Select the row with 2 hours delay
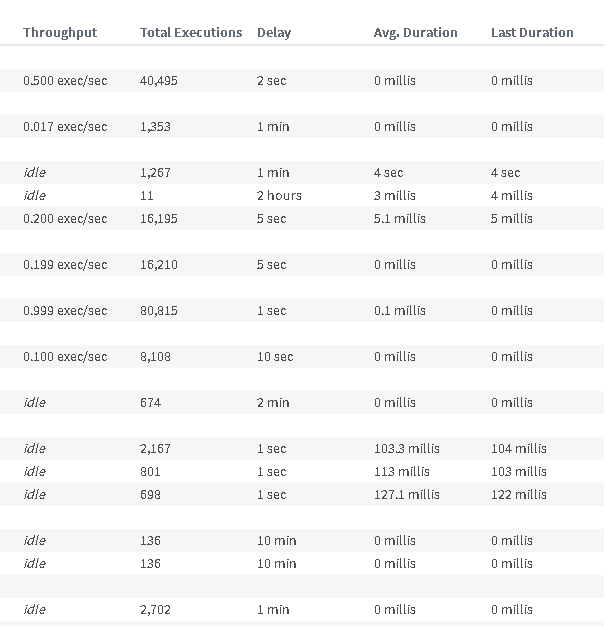 coord(302,196)
